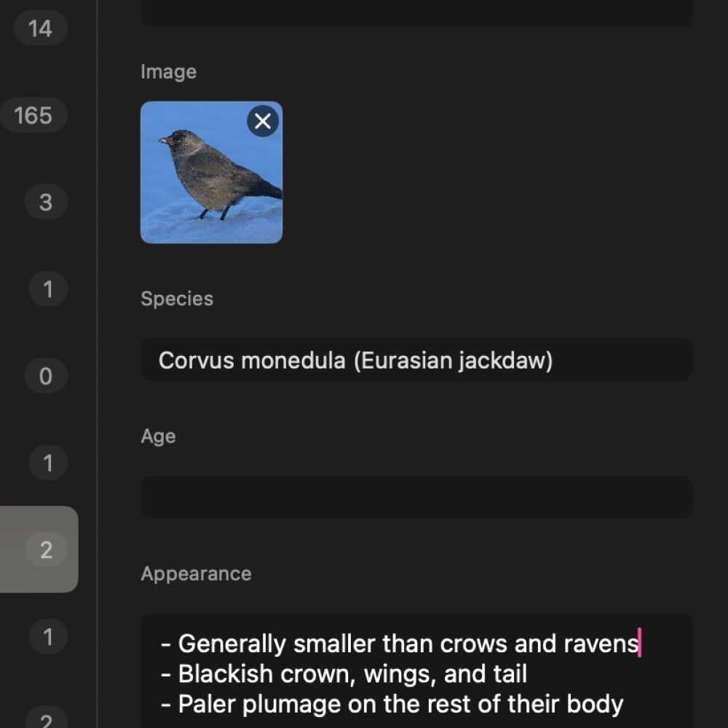Place cursor in "Paler plumage on the rest" line
This screenshot has height=728, width=728.
point(400,705)
